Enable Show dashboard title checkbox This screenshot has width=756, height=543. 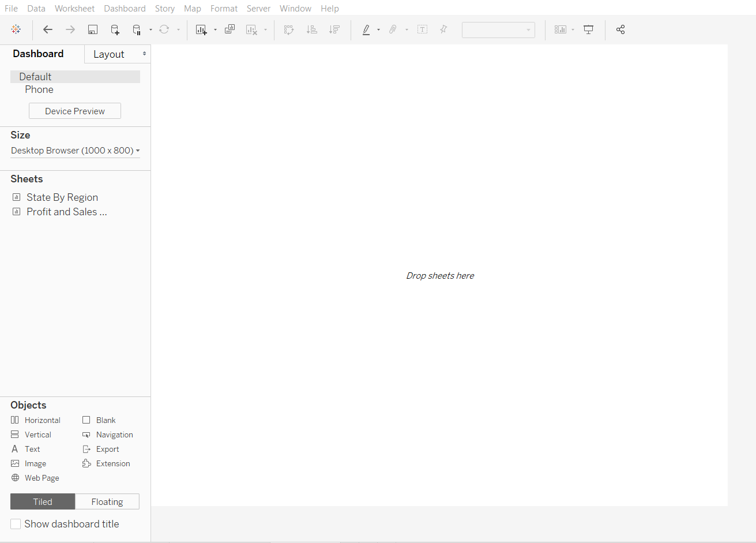tap(16, 524)
